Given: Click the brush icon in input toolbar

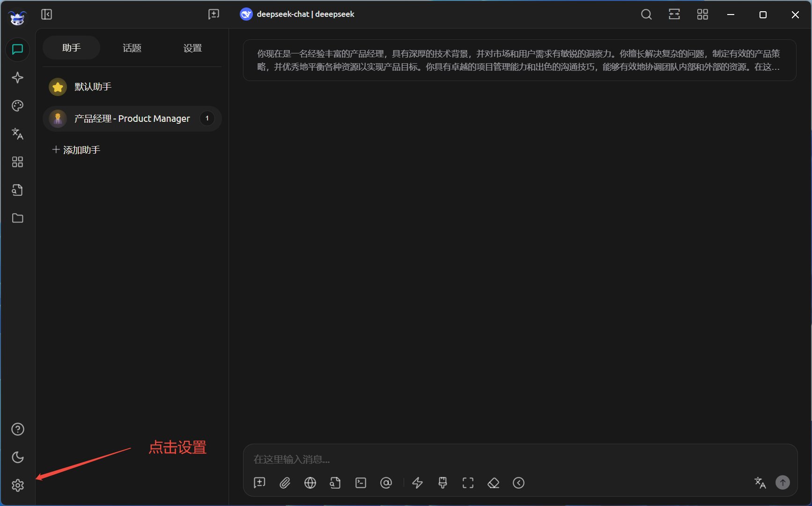Looking at the screenshot, I should point(443,483).
